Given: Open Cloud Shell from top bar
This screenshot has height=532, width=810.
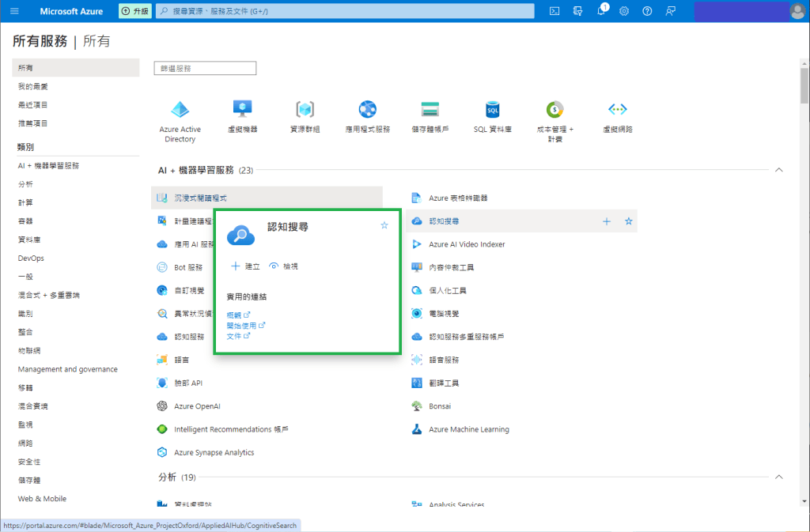Looking at the screenshot, I should pos(555,11).
